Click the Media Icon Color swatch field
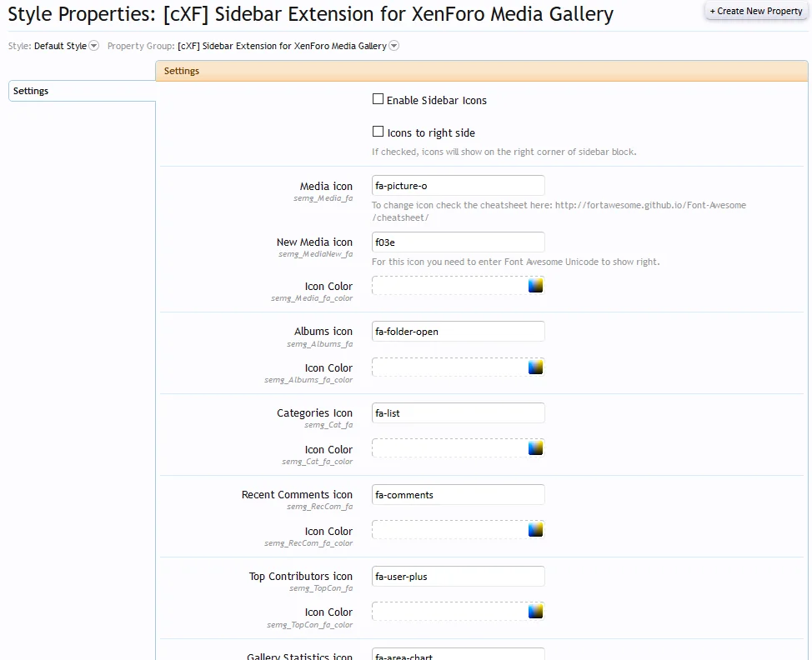 pyautogui.click(x=449, y=286)
